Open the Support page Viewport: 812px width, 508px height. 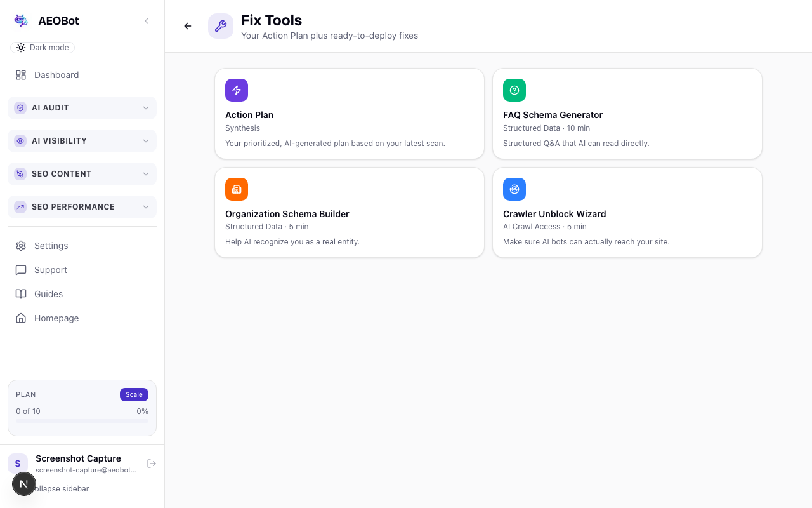tap(82, 270)
